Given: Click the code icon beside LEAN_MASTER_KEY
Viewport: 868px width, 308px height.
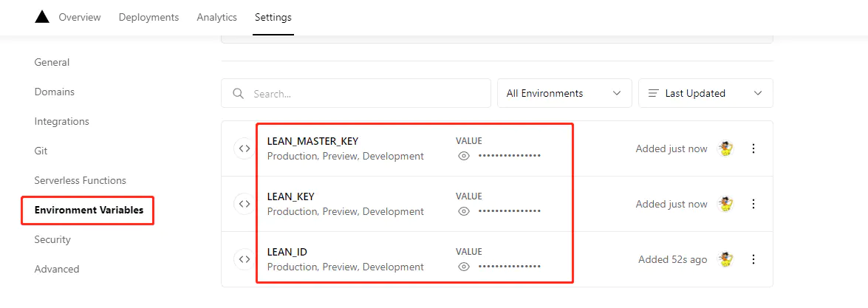Looking at the screenshot, I should pos(244,148).
